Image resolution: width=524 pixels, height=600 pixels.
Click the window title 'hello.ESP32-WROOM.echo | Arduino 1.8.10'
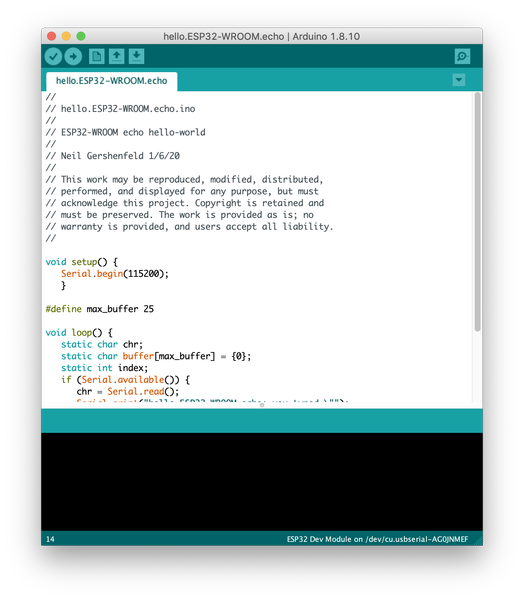tap(261, 36)
